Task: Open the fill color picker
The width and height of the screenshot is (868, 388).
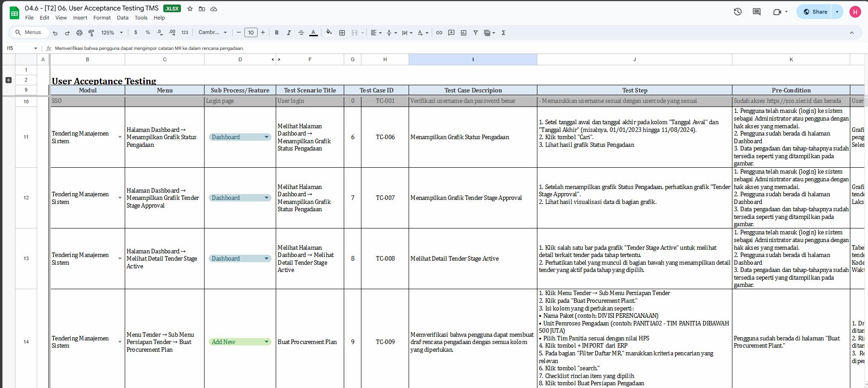Action: (329, 33)
